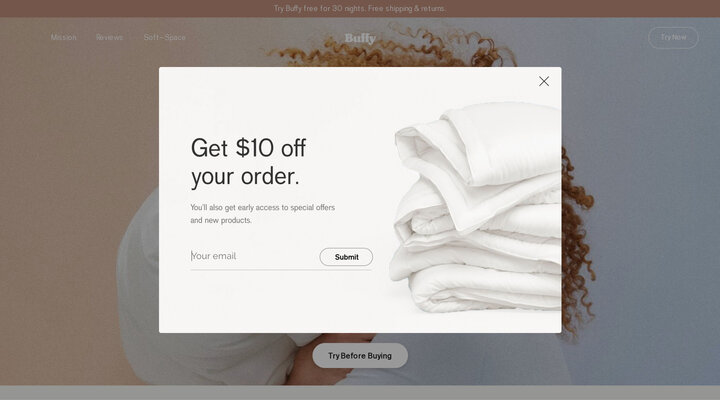Submit the email discount form
The height and width of the screenshot is (400, 720).
pos(346,257)
